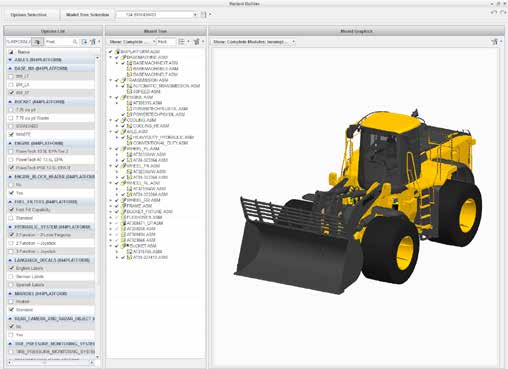
Task: Click the import arrow icon in Options List toolbar
Action: [x=84, y=42]
